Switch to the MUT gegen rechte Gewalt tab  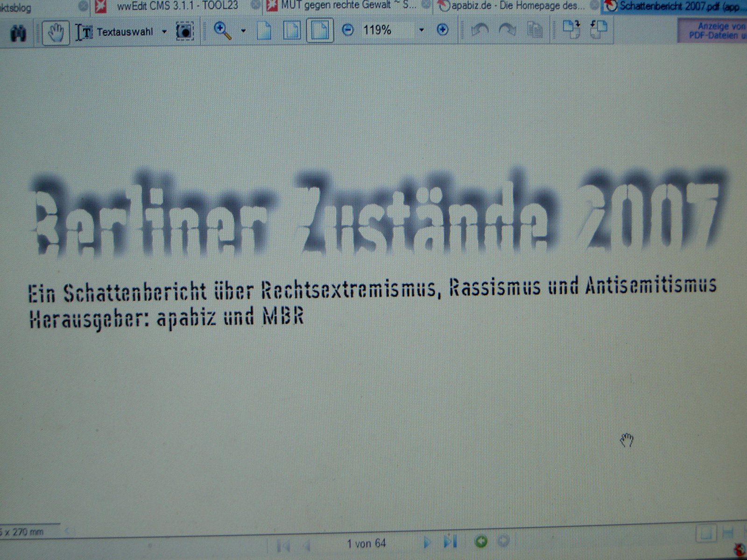348,6
